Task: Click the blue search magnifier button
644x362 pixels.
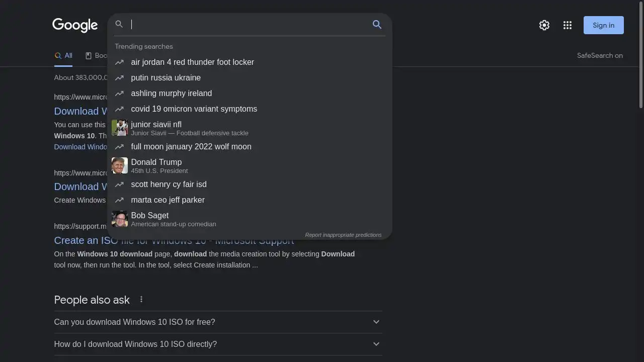Action: click(377, 25)
